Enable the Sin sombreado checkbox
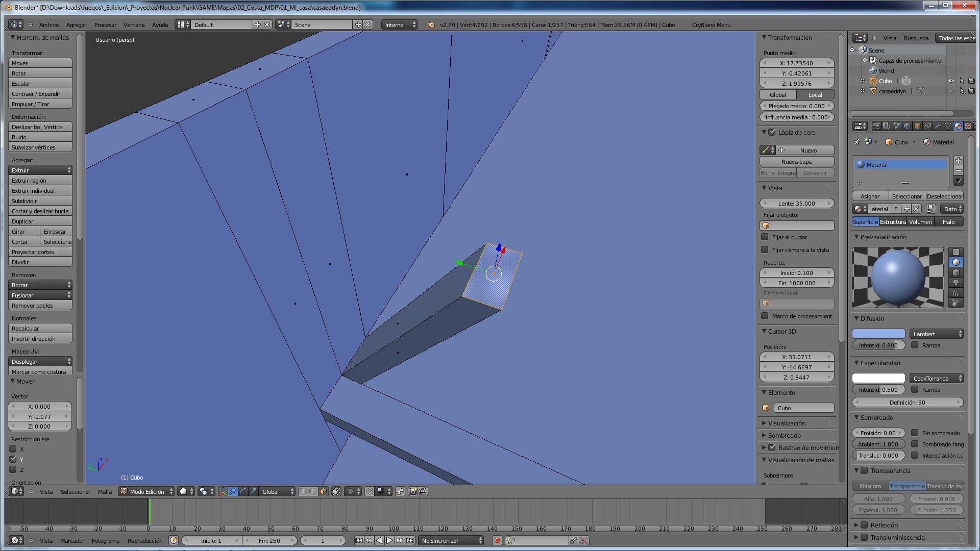The width and height of the screenshot is (980, 551). point(915,433)
